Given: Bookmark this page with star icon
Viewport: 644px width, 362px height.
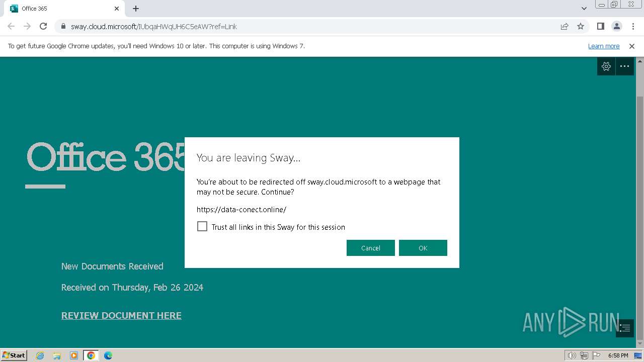Looking at the screenshot, I should pos(581,27).
